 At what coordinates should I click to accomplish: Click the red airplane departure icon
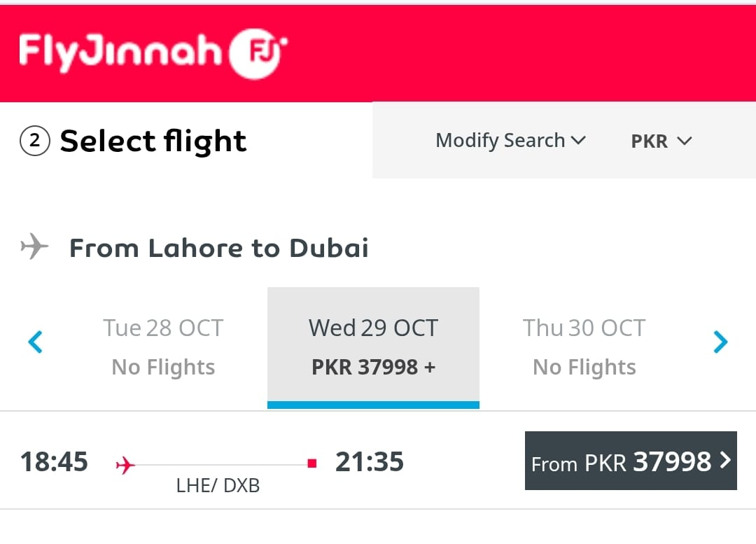[125, 464]
